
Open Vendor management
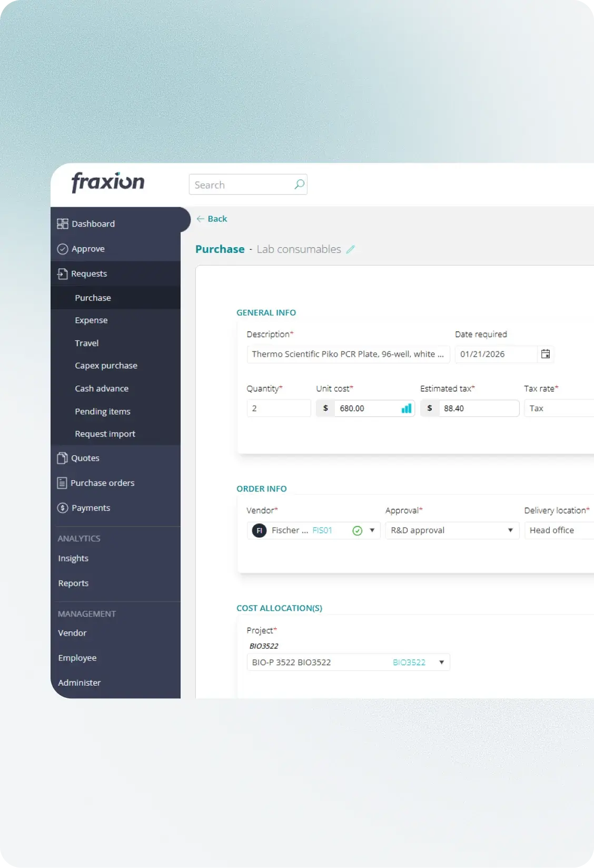click(72, 633)
